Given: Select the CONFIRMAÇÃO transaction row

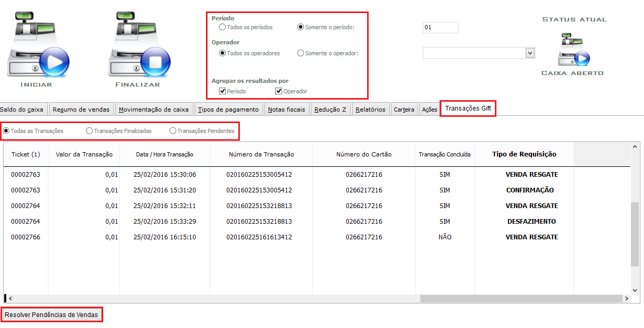Looking at the screenshot, I should (x=317, y=190).
